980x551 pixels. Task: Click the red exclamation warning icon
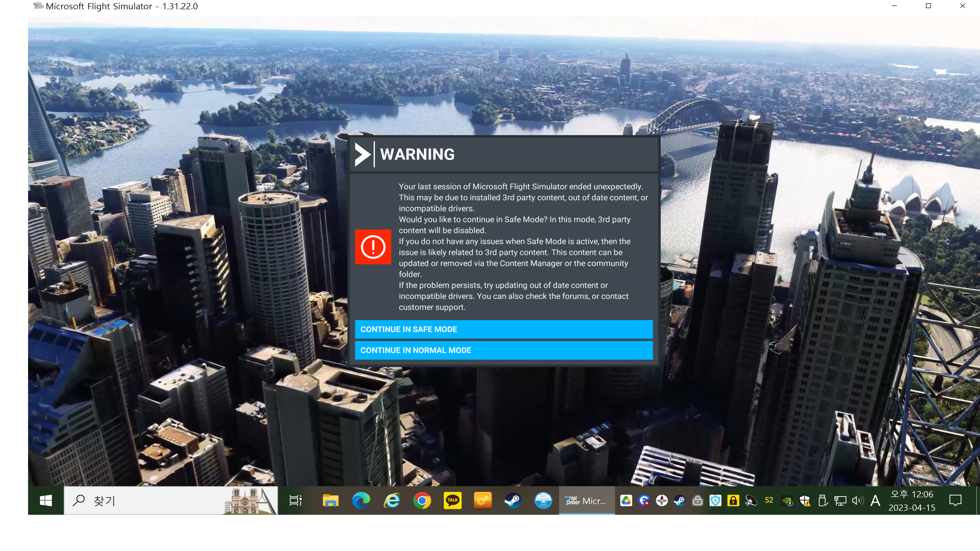(x=373, y=247)
